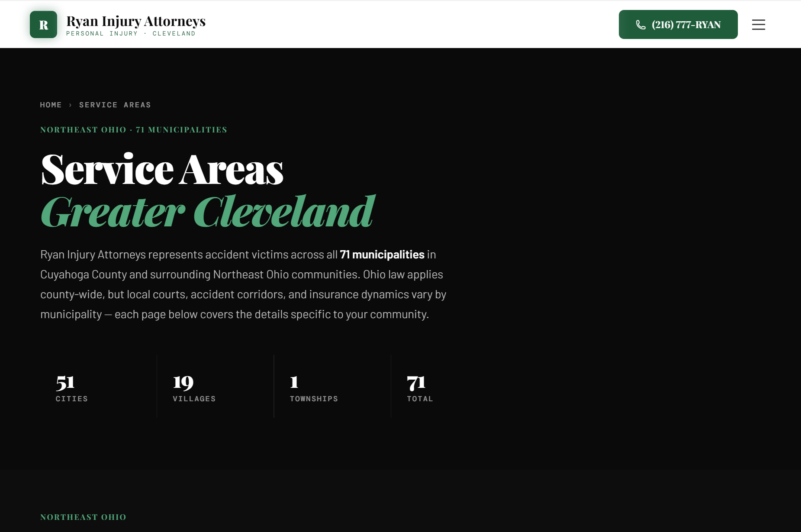Click the phone icon in call button

tap(640, 25)
